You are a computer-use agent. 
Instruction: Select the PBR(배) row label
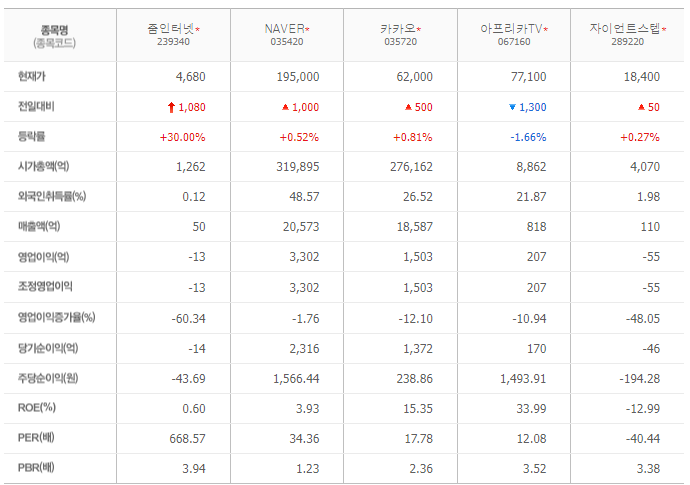pyautogui.click(x=36, y=468)
